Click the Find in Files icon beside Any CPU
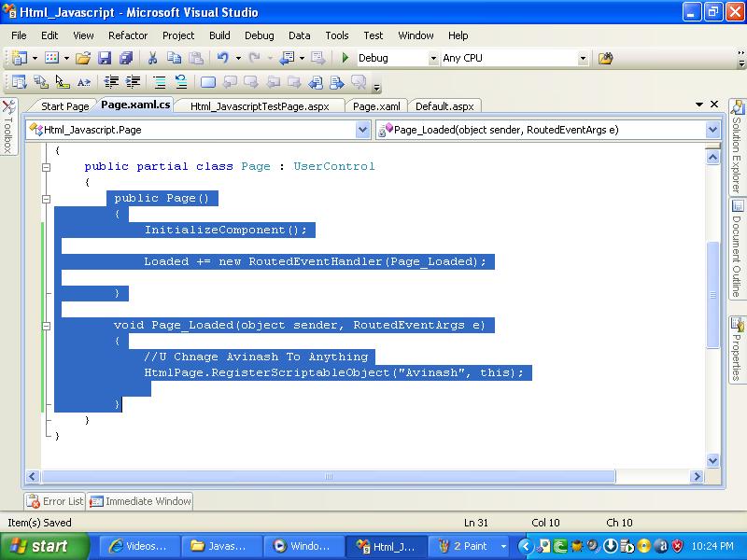Screen dimensions: 747x560 point(605,58)
